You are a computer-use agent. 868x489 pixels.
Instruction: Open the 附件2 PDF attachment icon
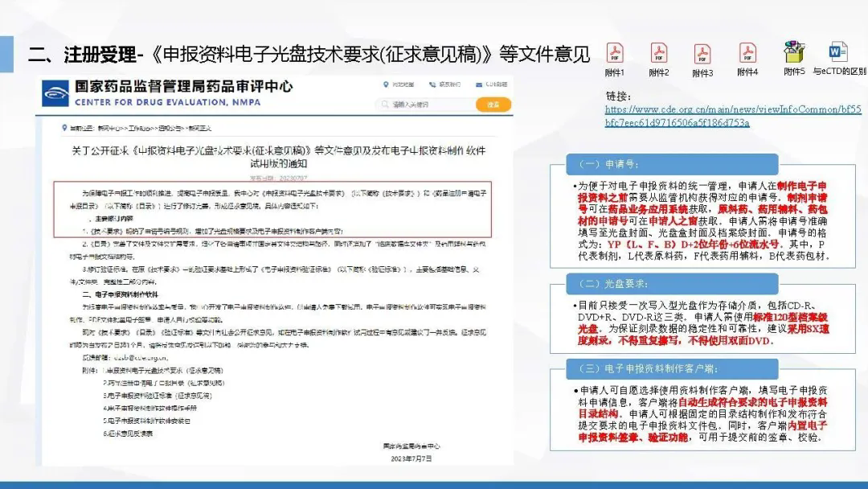[x=659, y=53]
